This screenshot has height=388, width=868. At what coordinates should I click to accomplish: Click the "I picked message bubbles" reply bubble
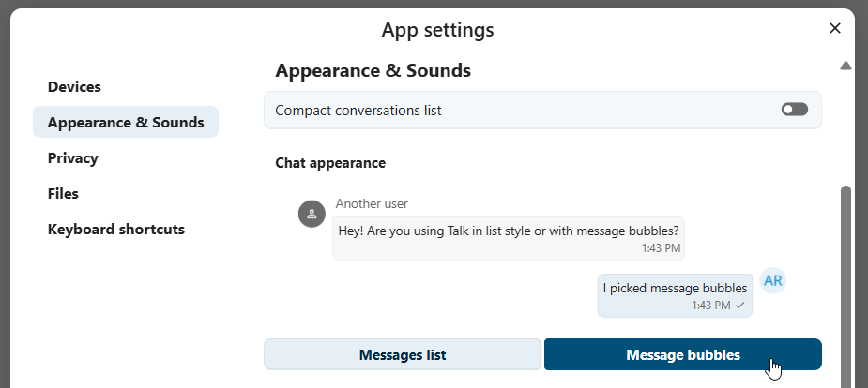tap(675, 288)
